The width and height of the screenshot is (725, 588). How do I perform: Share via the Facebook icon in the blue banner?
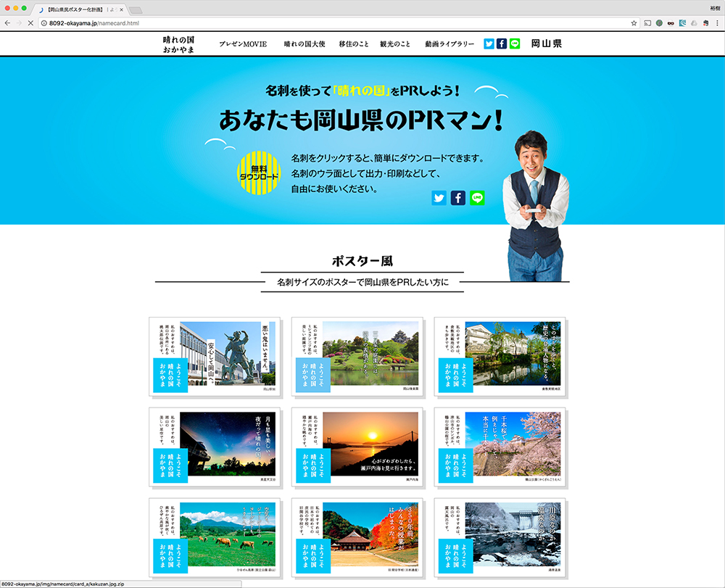tap(457, 198)
